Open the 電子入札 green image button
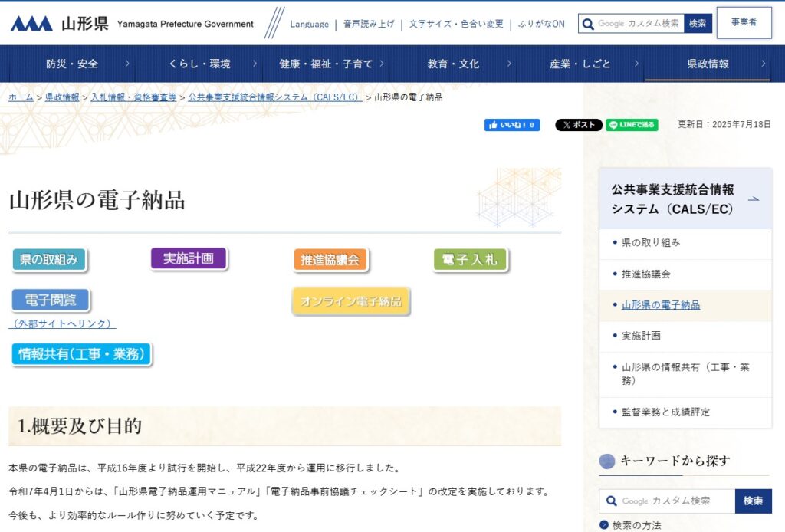This screenshot has height=532, width=785. (x=470, y=260)
